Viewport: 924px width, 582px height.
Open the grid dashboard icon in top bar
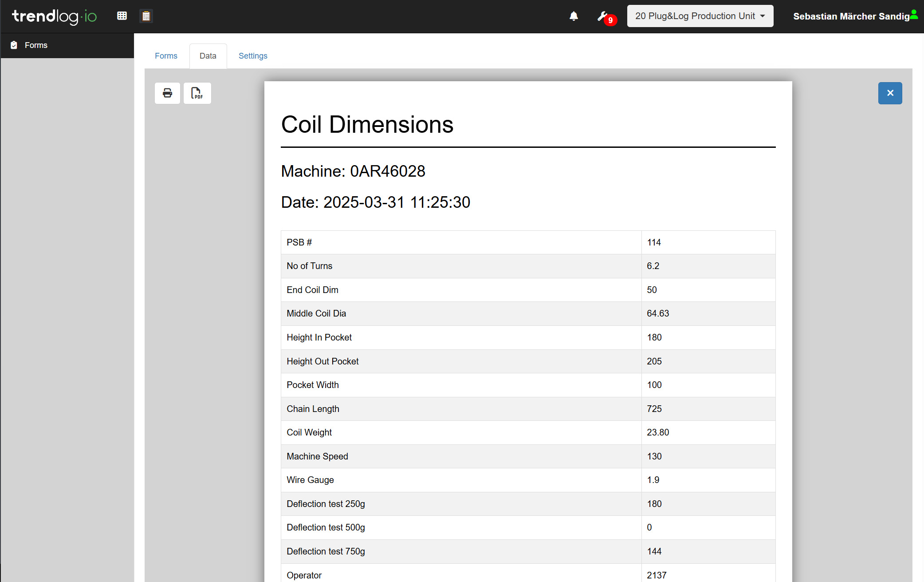pos(122,16)
